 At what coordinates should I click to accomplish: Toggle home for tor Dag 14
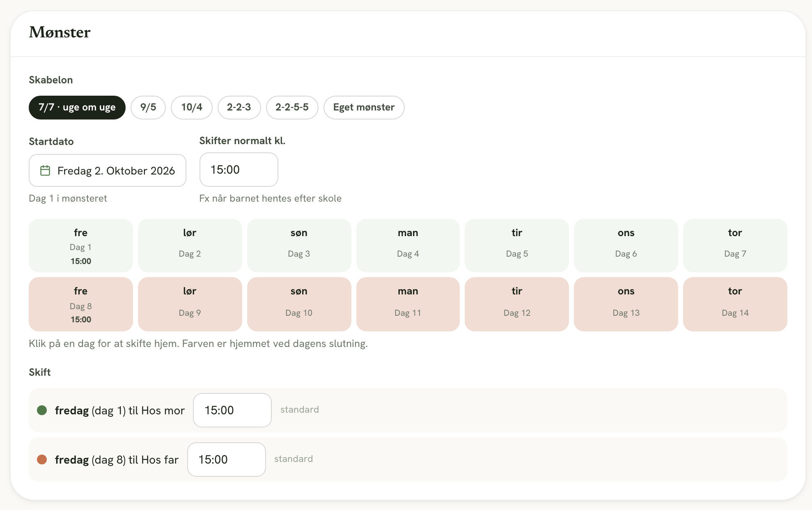click(x=735, y=304)
